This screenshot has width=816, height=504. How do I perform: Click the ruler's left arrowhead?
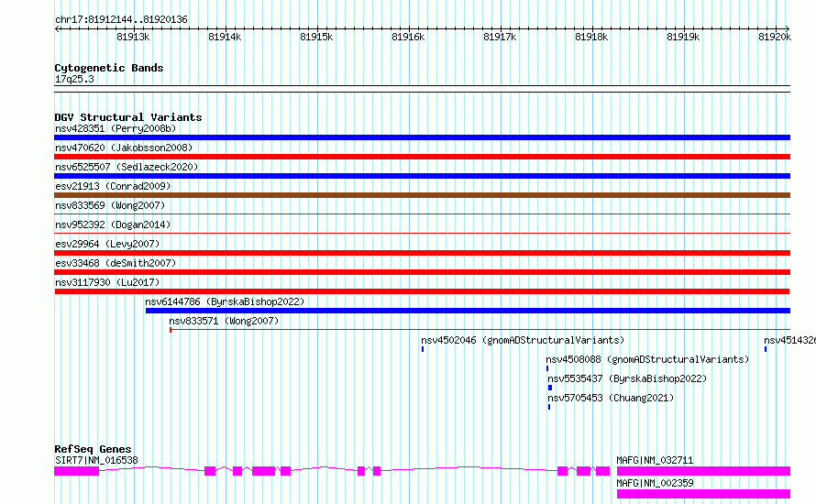(x=57, y=28)
